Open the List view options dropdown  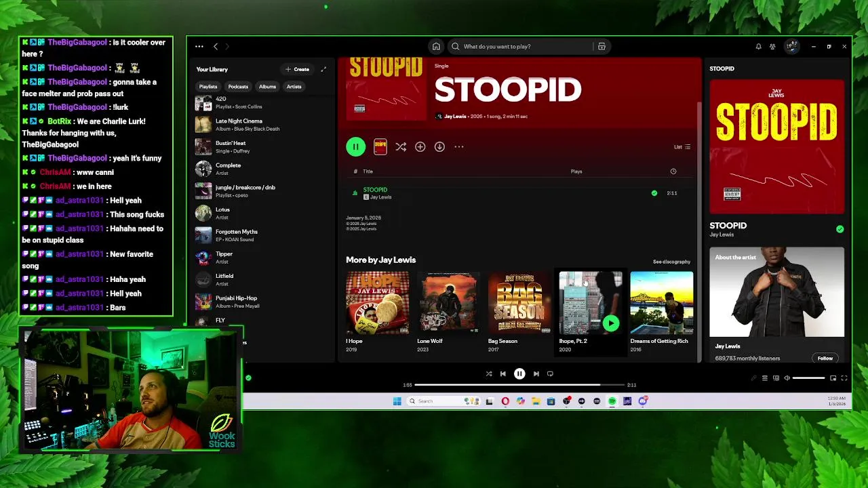point(682,147)
